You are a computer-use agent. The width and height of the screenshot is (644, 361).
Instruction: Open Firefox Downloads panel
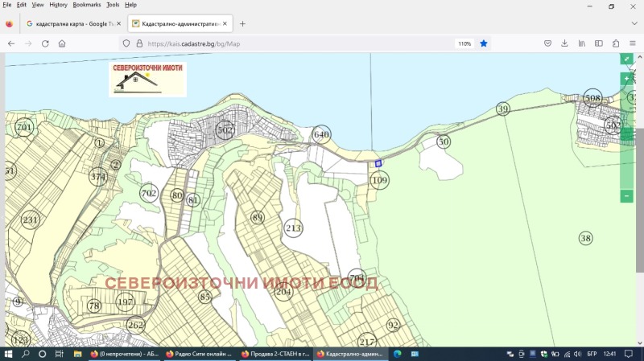[564, 43]
